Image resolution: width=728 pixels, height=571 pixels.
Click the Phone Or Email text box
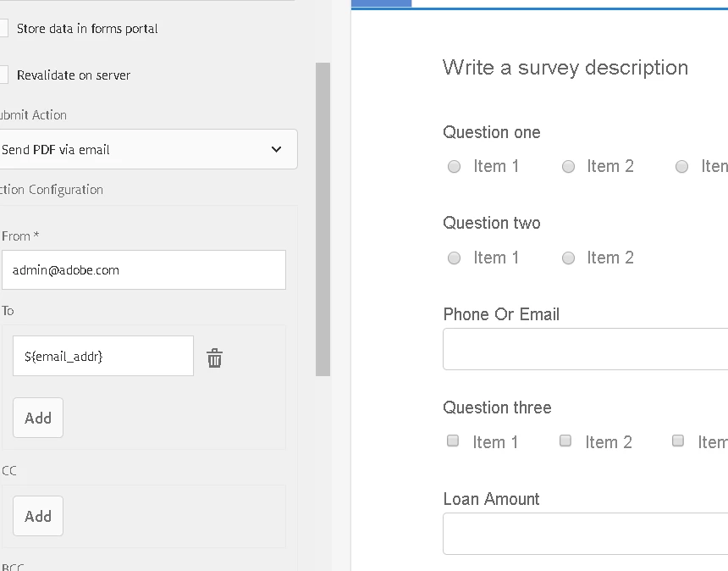click(585, 349)
